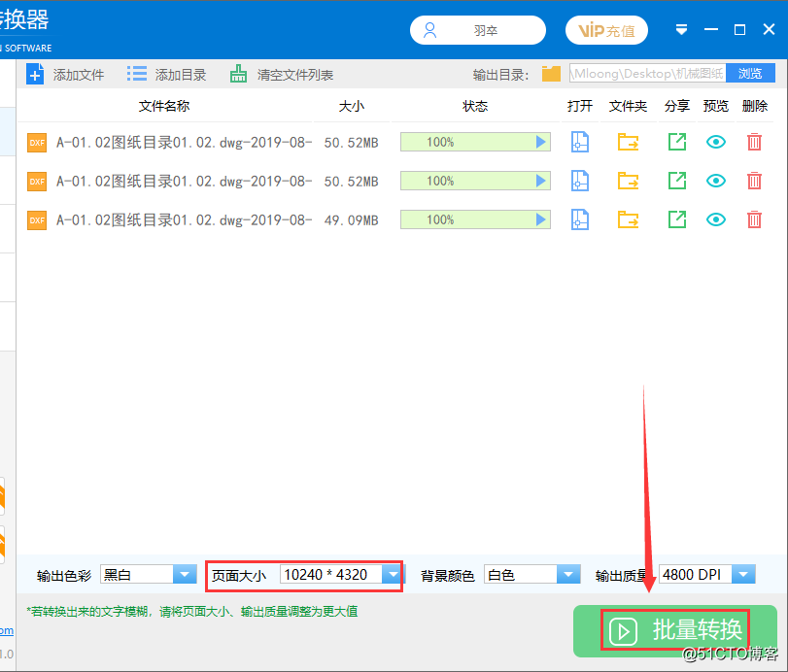The image size is (788, 672).
Task: Click the Clear File List broom icon
Action: [x=238, y=74]
